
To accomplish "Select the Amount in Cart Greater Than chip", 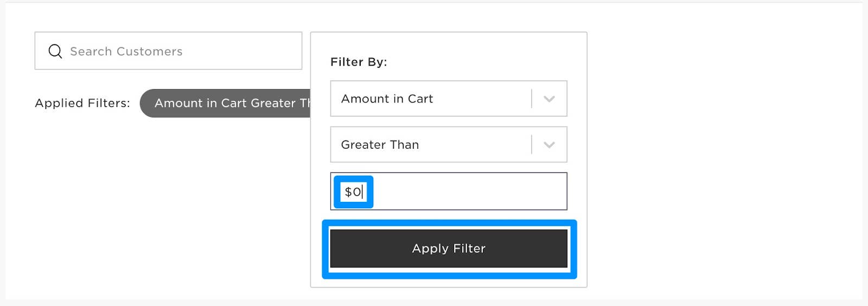I will [x=225, y=103].
